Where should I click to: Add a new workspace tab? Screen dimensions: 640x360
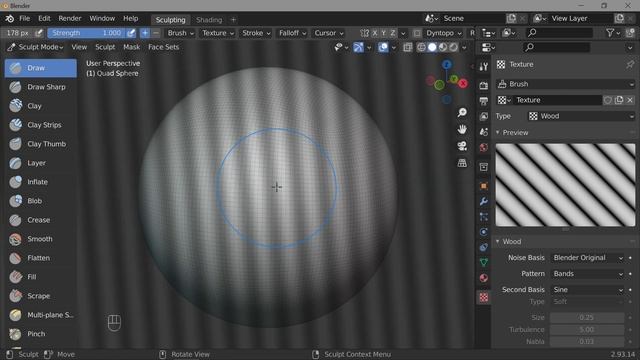(233, 20)
